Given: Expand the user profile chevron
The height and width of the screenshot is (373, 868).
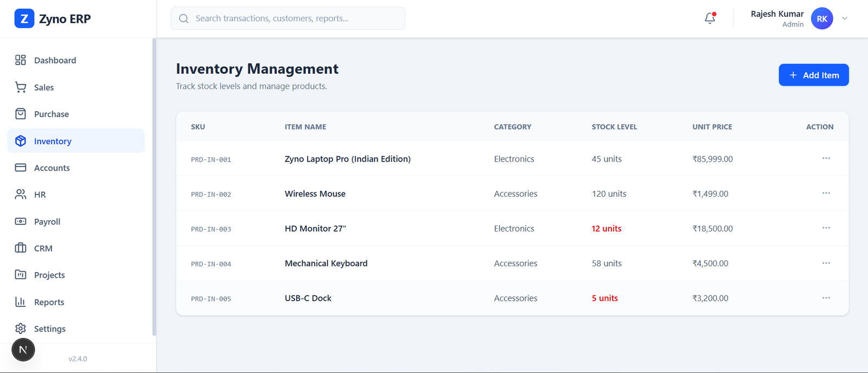Looking at the screenshot, I should point(845,18).
